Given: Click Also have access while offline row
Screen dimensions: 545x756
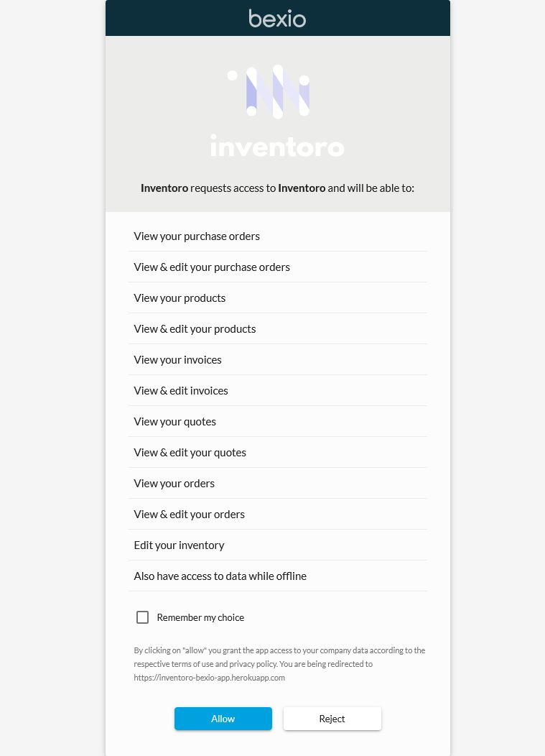Looking at the screenshot, I should tap(220, 576).
